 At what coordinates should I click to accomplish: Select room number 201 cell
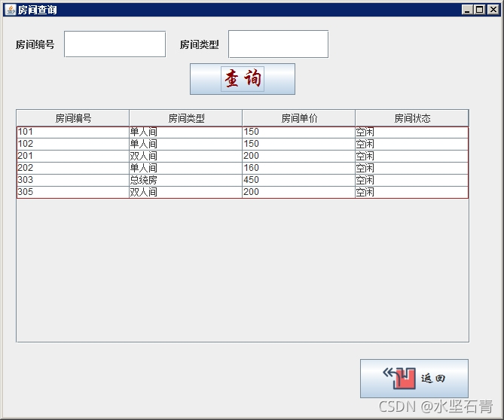[73, 156]
